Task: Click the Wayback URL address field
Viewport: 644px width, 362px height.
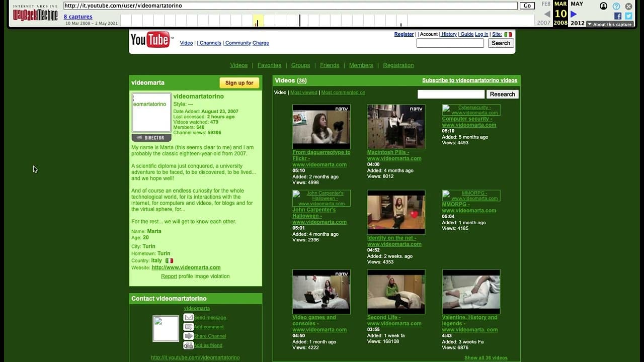Action: 290,6
